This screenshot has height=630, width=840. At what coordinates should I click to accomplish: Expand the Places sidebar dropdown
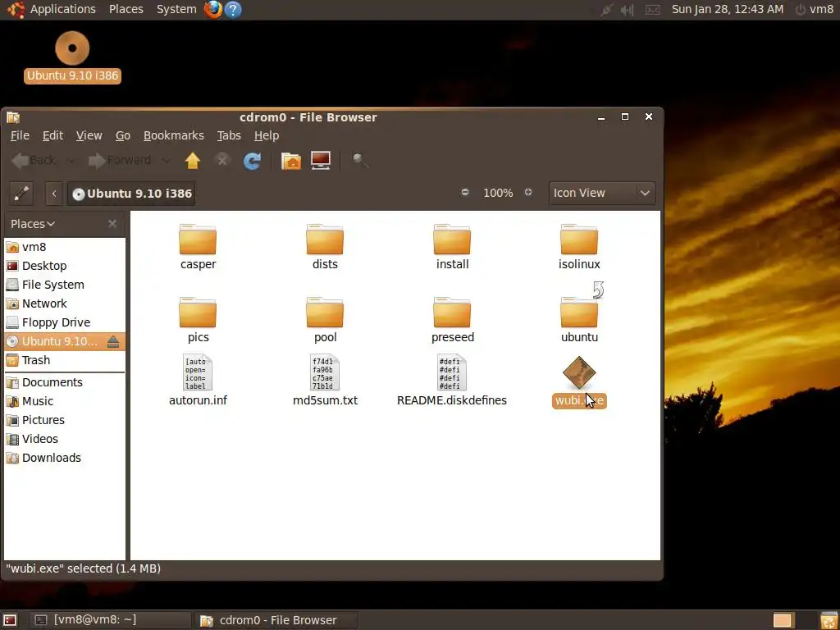pos(33,224)
